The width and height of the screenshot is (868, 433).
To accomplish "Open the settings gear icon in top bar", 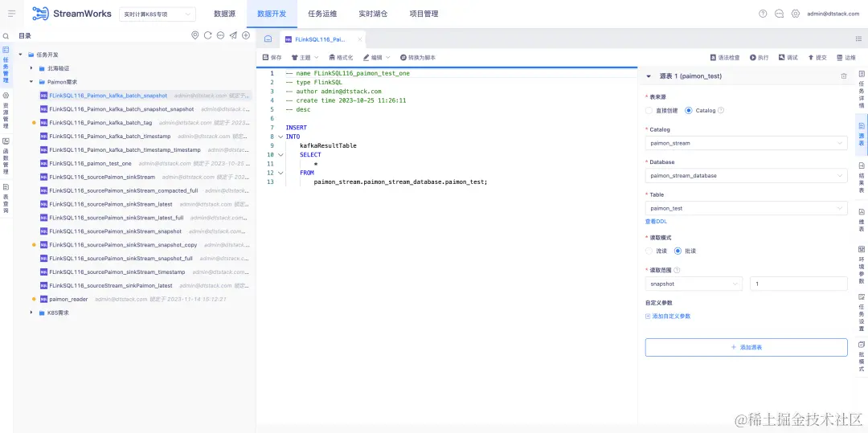I will (796, 14).
